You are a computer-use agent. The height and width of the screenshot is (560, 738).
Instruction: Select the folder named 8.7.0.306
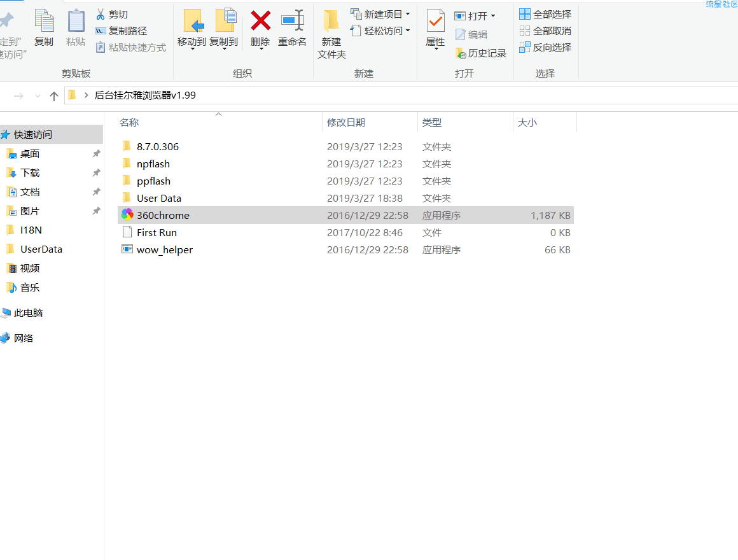158,146
